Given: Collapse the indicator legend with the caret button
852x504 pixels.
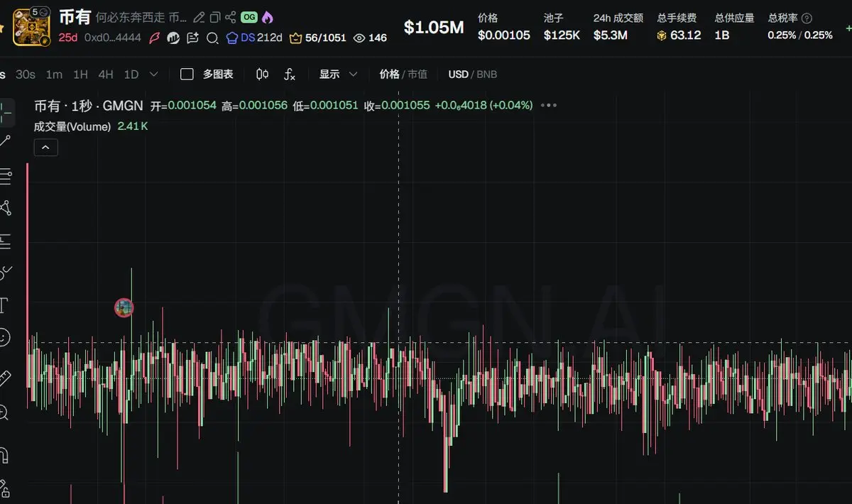Looking at the screenshot, I should coord(46,148).
